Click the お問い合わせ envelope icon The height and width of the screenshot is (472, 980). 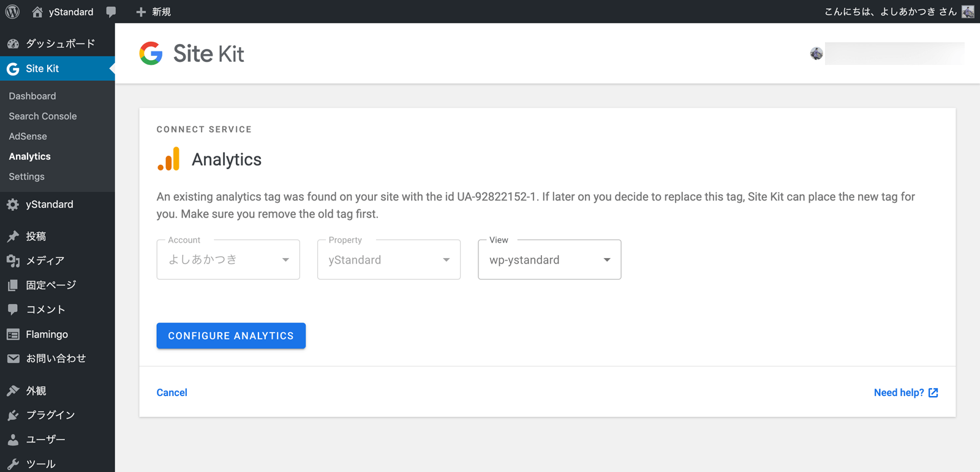(13, 359)
